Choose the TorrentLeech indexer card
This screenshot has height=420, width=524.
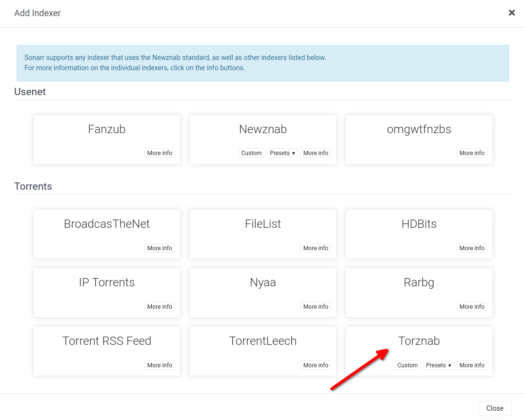pyautogui.click(x=262, y=351)
